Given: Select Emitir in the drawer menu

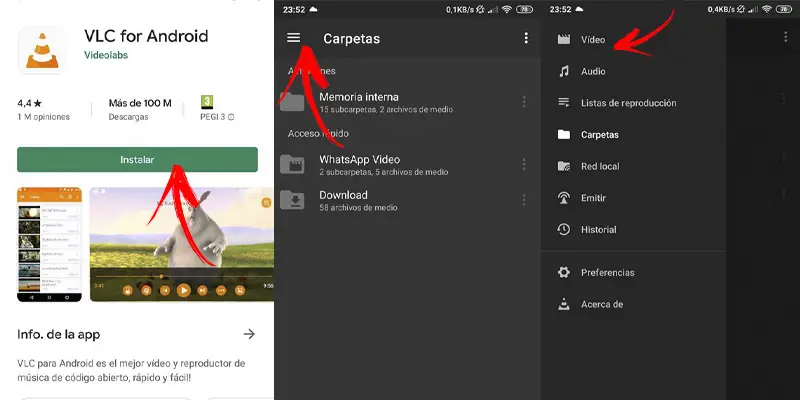Looking at the screenshot, I should coord(633,198).
